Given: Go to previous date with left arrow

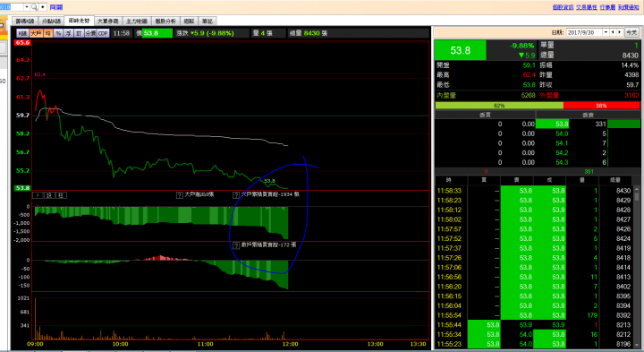Looking at the screenshot, I should click(x=613, y=32).
